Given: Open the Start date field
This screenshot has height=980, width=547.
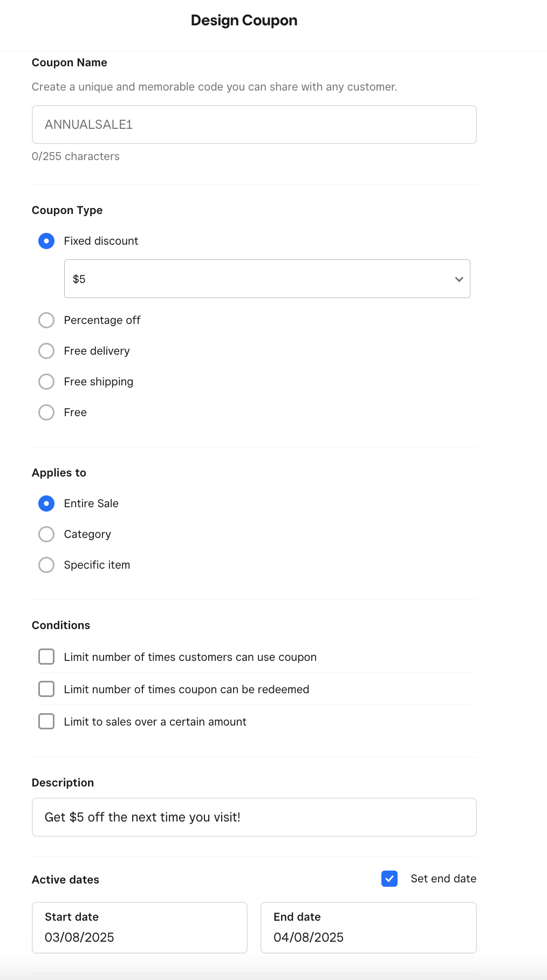Looking at the screenshot, I should [139, 927].
